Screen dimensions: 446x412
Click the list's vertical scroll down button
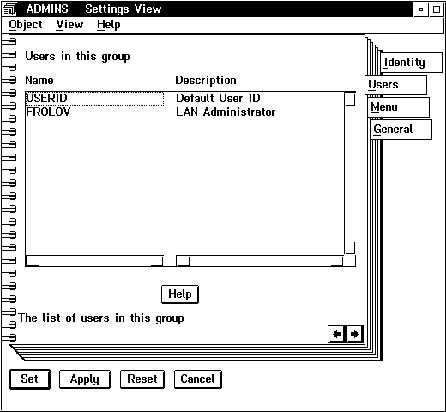pyautogui.click(x=350, y=248)
